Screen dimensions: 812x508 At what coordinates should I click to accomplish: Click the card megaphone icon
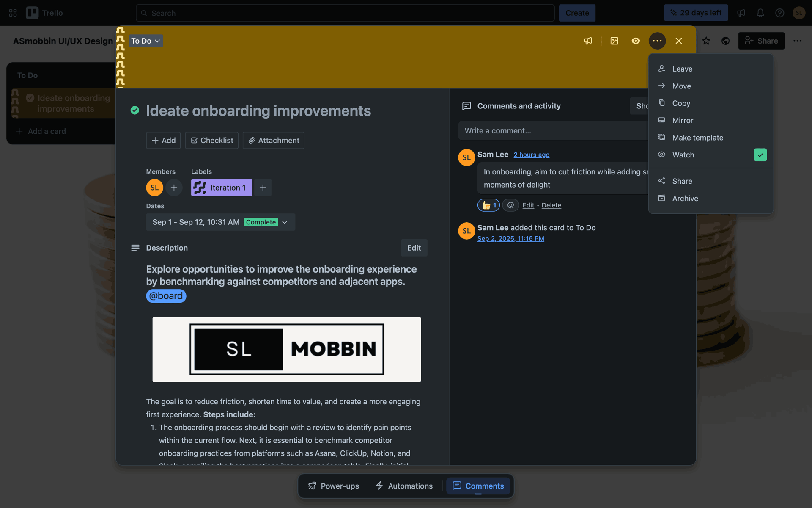click(588, 41)
